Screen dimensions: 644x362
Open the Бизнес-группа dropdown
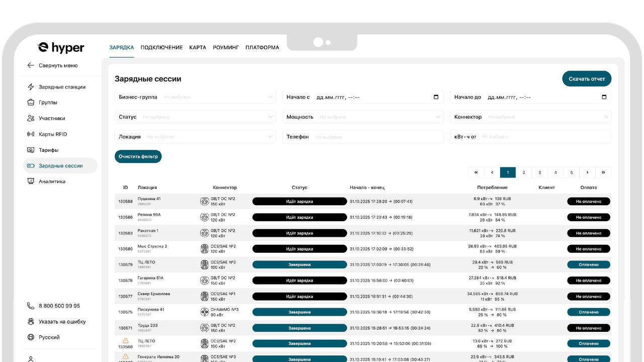tap(195, 97)
